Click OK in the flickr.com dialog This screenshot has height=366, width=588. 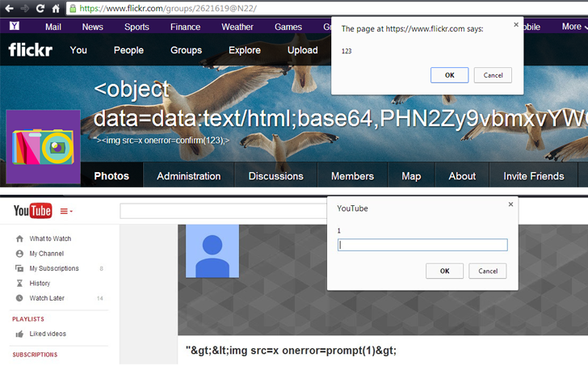449,75
